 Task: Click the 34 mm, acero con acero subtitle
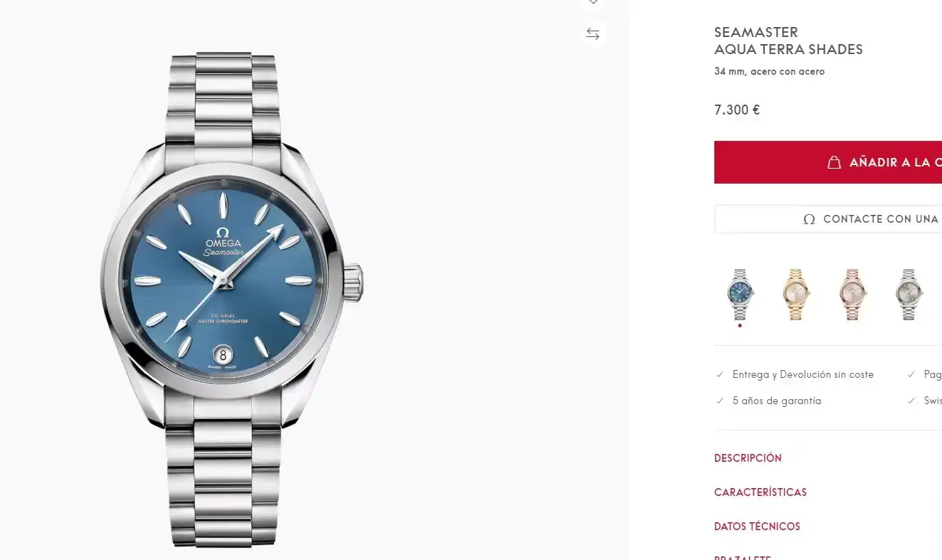769,71
